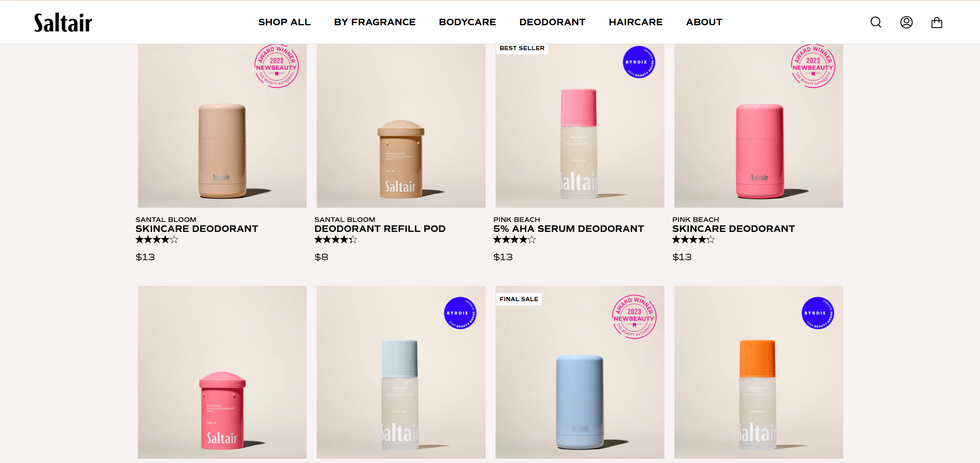The image size is (980, 463).
Task: Click the Best Seller tag label
Action: (522, 48)
